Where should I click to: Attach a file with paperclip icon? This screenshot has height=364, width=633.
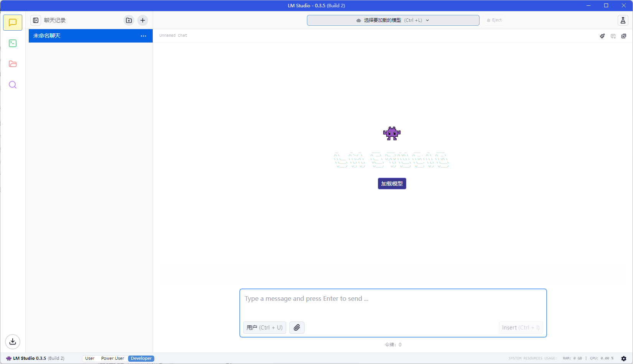297,328
